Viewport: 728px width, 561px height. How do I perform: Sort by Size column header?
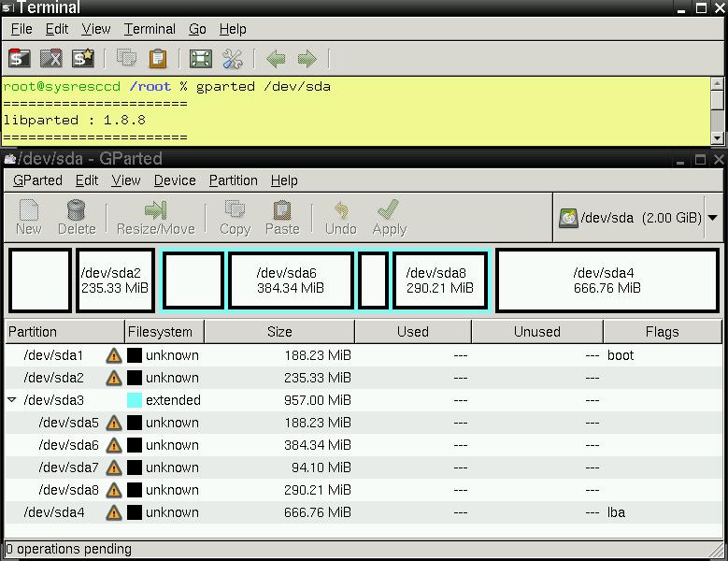tap(279, 332)
